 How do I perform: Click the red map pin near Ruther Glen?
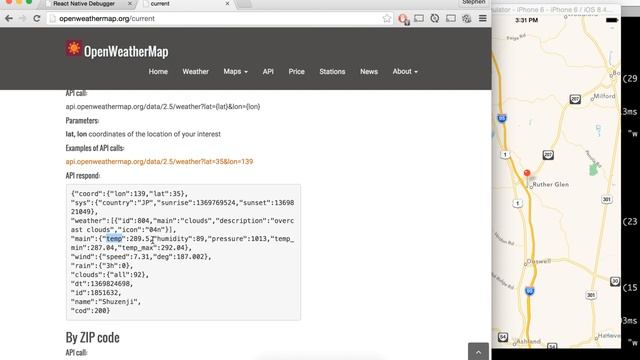pyautogui.click(x=527, y=174)
